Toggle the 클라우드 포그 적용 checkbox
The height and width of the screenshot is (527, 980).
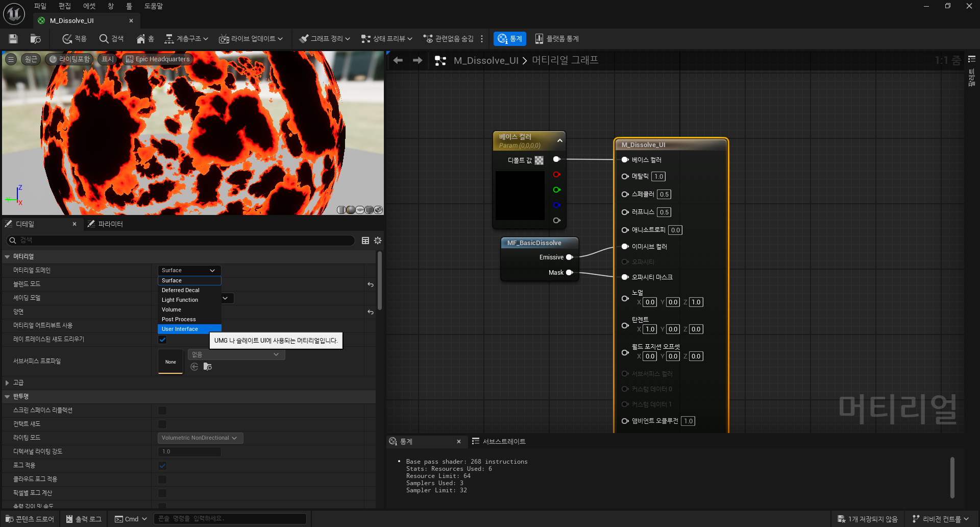point(162,480)
